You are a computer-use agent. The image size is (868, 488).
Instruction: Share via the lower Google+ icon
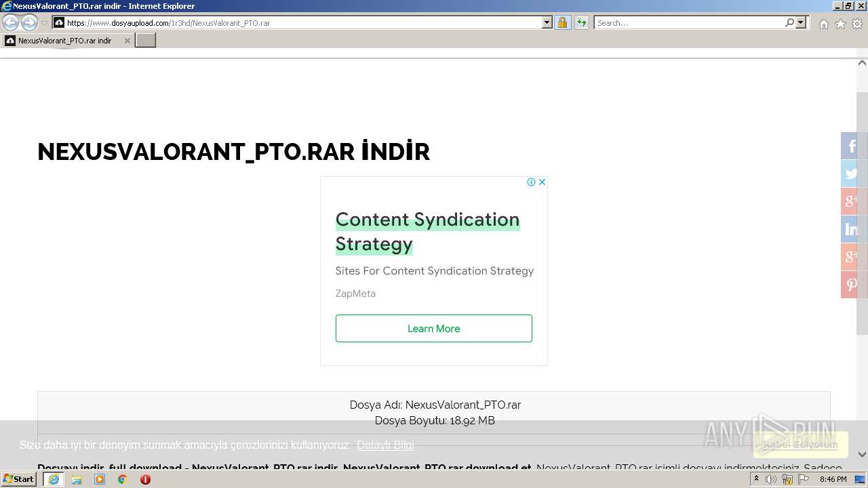[852, 257]
